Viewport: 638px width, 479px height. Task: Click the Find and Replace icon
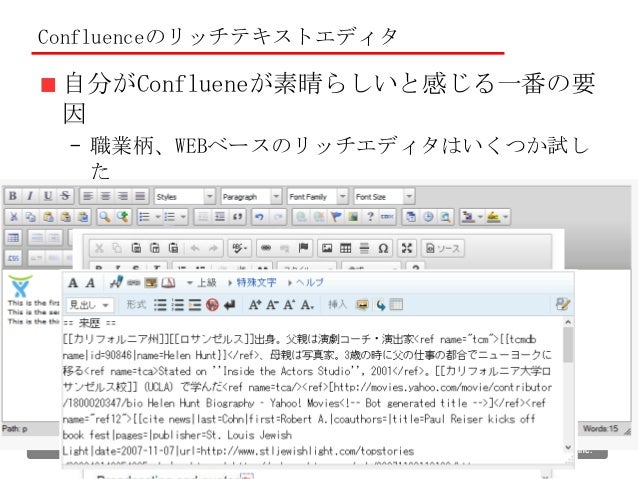tap(122, 217)
